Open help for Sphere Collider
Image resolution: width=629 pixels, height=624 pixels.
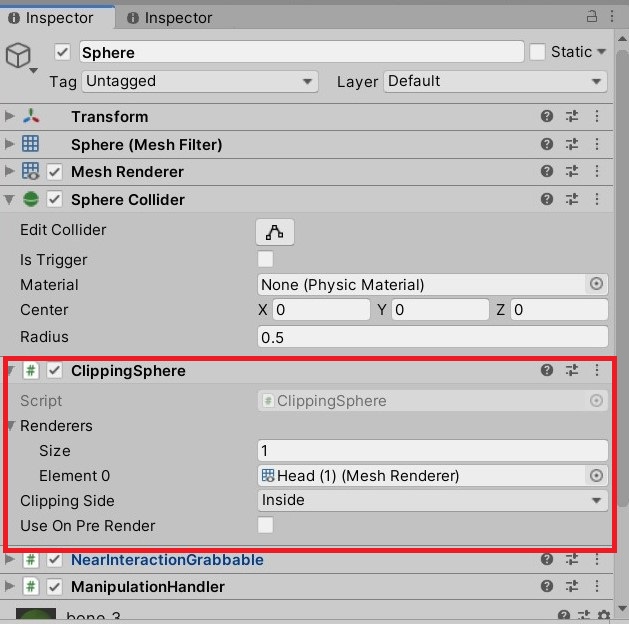pos(547,199)
